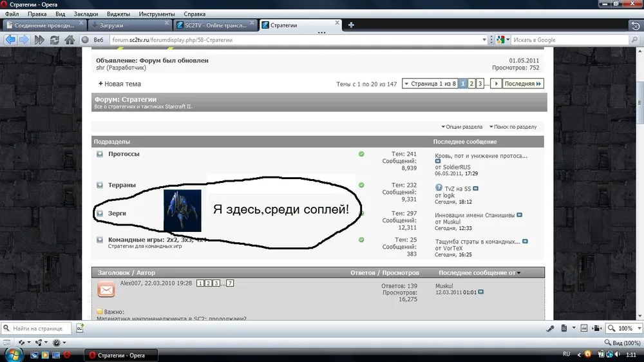The width and height of the screenshot is (644, 362).
Task: Open the search engine selector dropdown
Action: pos(503,40)
